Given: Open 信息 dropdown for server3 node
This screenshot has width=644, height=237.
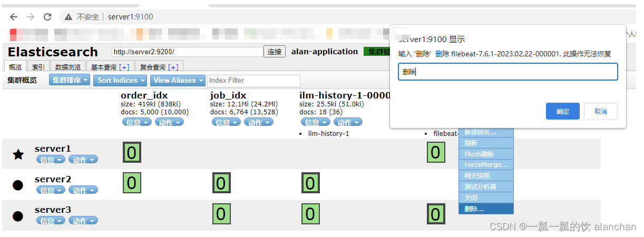Looking at the screenshot, I should tap(51, 221).
